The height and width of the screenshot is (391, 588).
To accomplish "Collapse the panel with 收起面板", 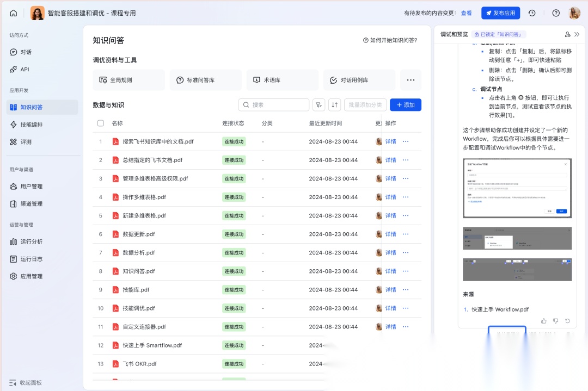I will [x=26, y=382].
